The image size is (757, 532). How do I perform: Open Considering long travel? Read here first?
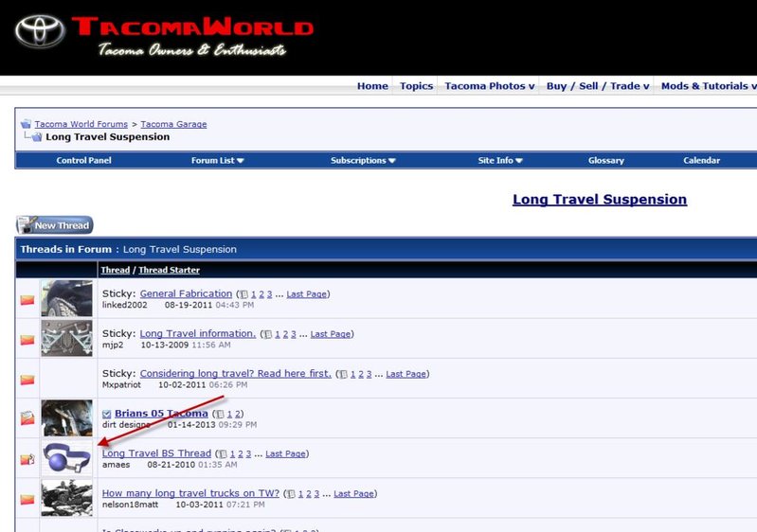(236, 373)
